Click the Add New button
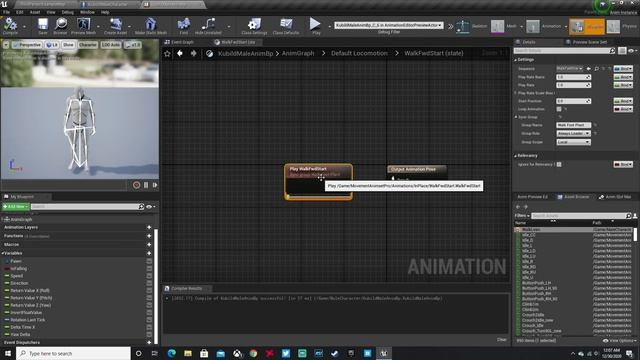 coord(16,207)
